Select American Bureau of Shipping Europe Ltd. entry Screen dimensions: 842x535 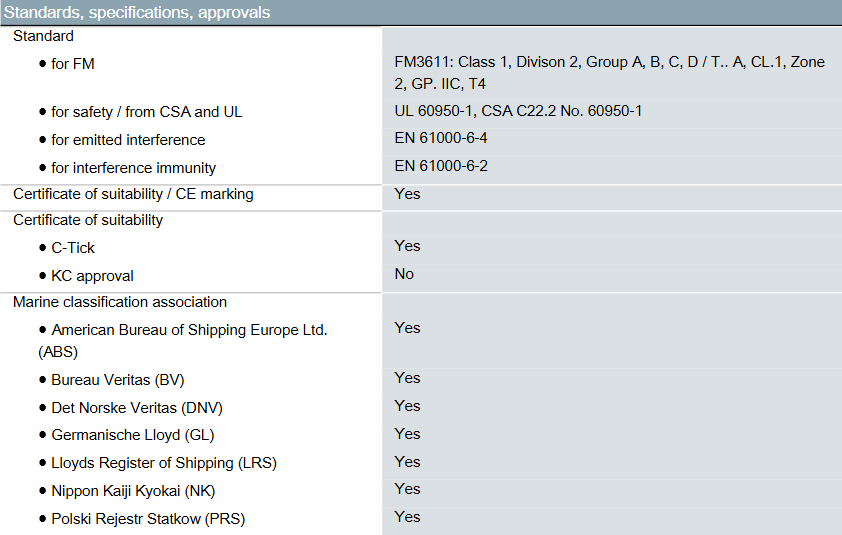(x=183, y=341)
